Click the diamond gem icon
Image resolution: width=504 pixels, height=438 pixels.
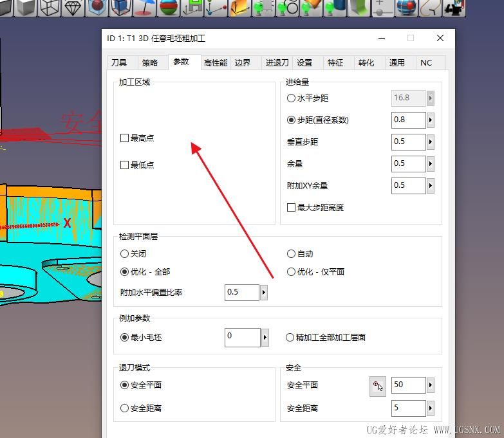coord(73,7)
